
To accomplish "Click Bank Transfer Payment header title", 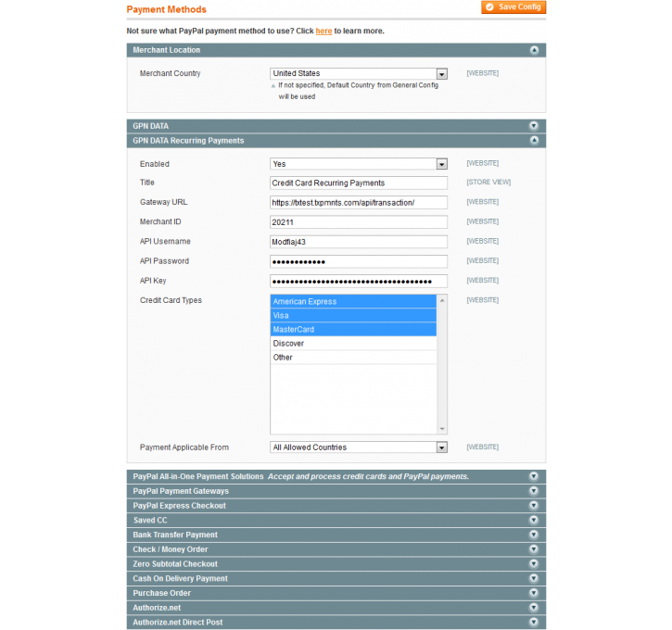I will pos(175,535).
